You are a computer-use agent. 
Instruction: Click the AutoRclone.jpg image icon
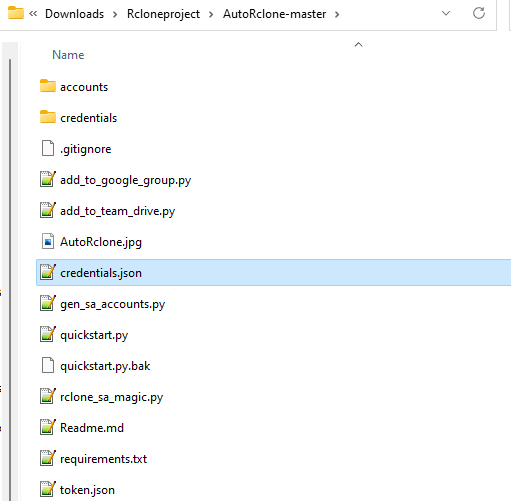coord(48,241)
